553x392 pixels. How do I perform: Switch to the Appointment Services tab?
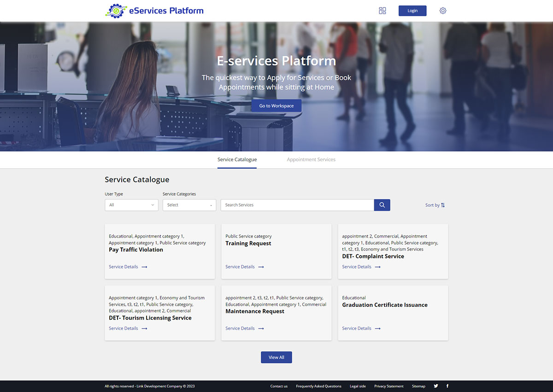point(311,160)
